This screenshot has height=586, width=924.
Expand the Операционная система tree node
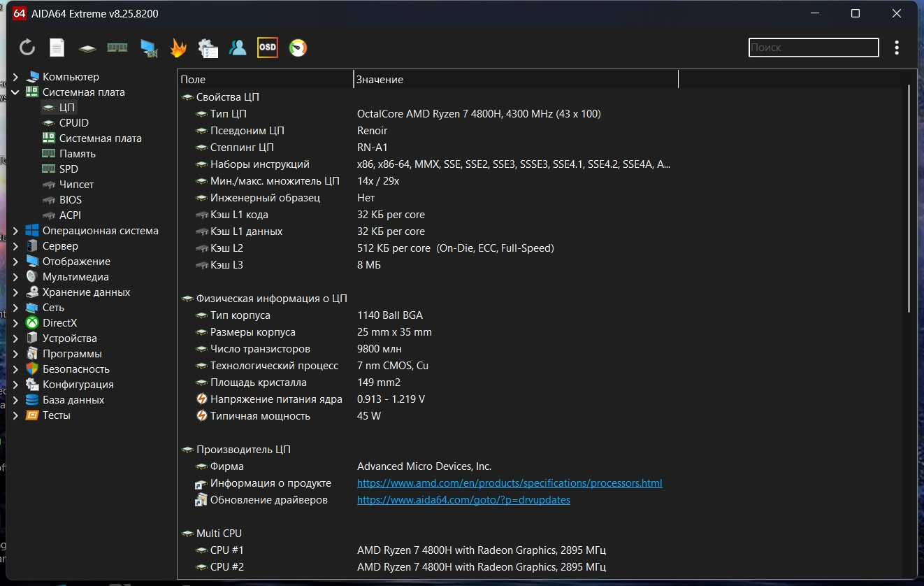pos(15,231)
